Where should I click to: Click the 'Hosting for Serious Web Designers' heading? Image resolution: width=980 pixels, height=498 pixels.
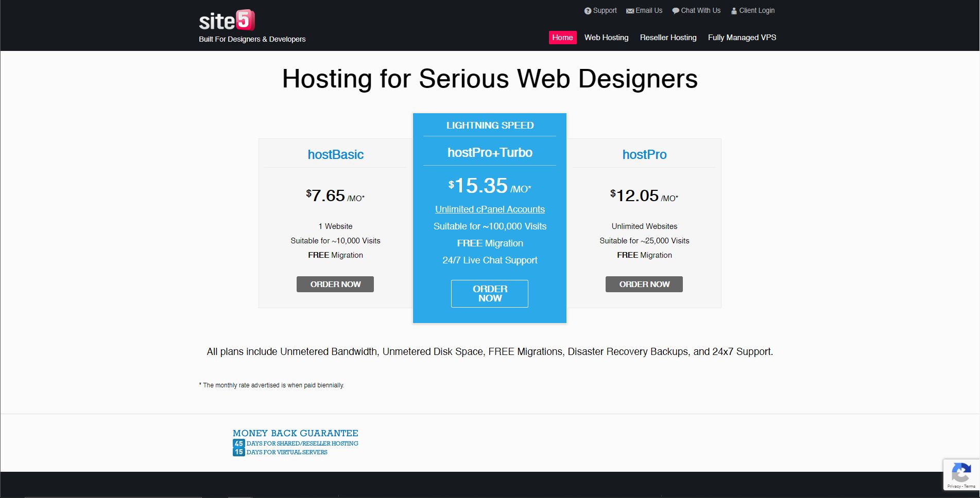[x=490, y=79]
